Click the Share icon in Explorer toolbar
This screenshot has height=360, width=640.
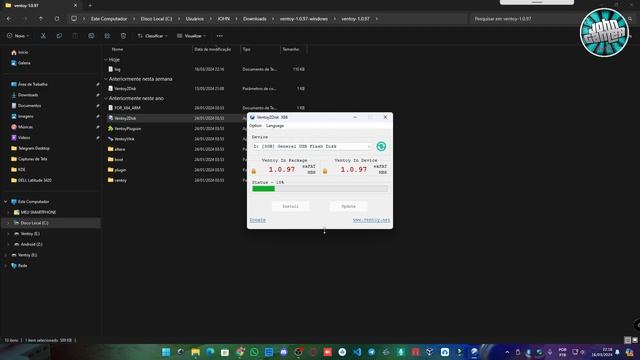click(107, 36)
